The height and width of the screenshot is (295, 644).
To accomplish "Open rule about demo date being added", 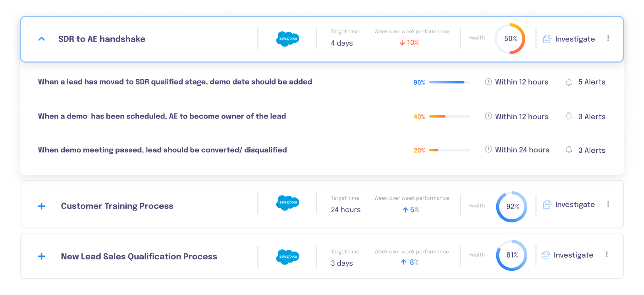I will (175, 82).
